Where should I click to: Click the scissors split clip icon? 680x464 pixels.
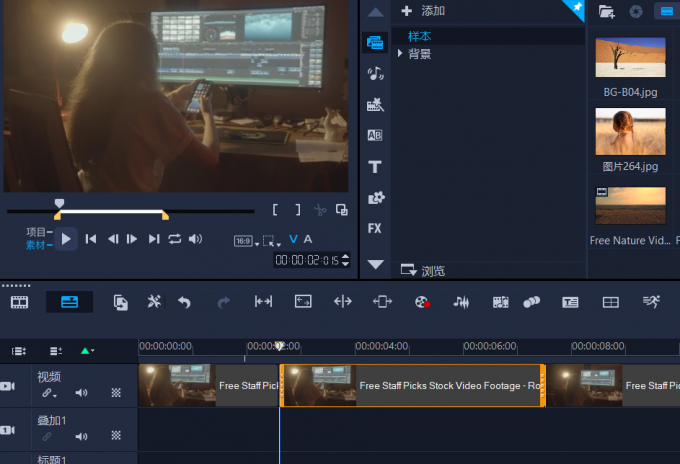point(320,210)
